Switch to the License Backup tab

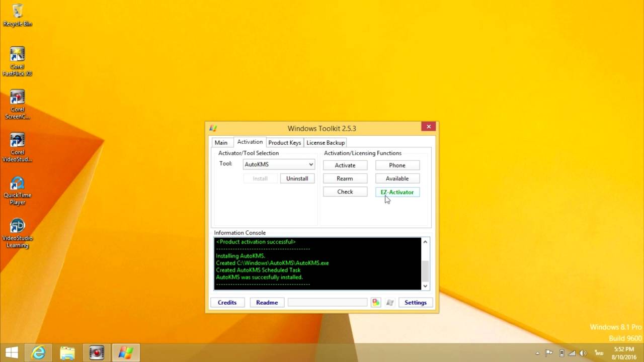(326, 143)
